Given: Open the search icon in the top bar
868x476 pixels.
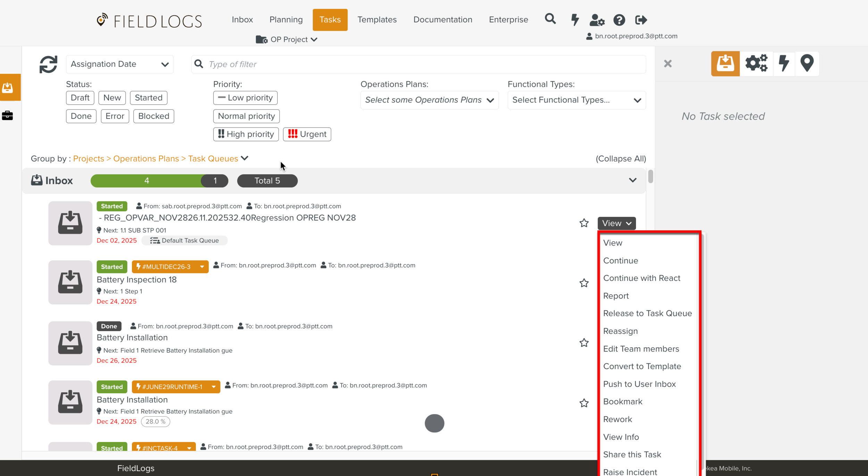Looking at the screenshot, I should (x=550, y=19).
